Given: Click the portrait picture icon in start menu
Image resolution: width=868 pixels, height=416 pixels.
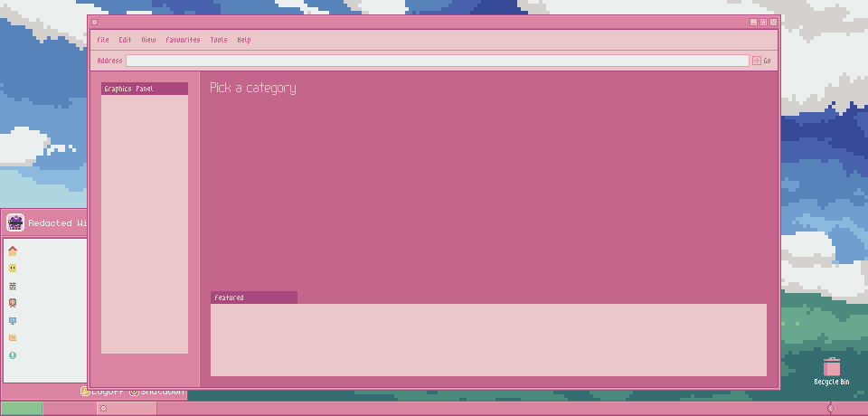Looking at the screenshot, I should (x=13, y=304).
